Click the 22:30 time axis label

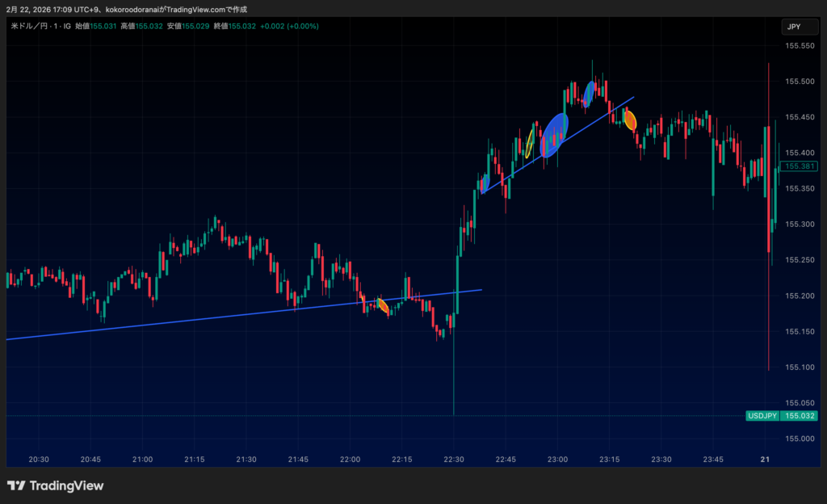(454, 459)
